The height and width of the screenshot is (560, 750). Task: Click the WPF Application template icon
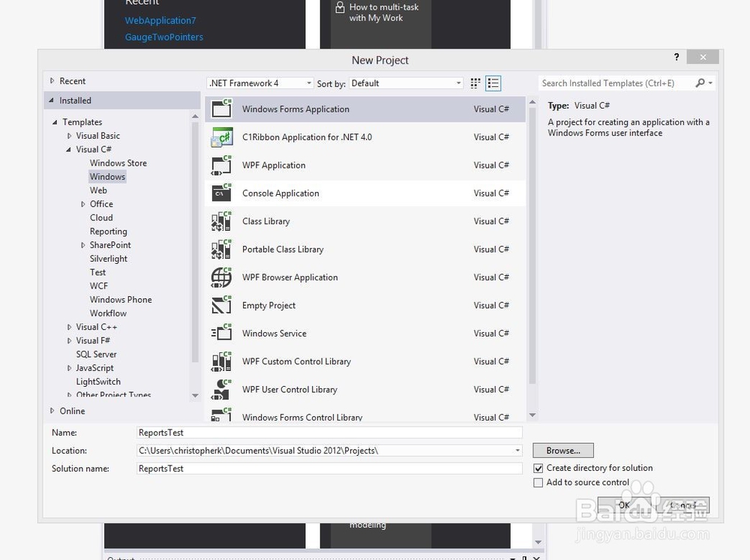point(221,165)
